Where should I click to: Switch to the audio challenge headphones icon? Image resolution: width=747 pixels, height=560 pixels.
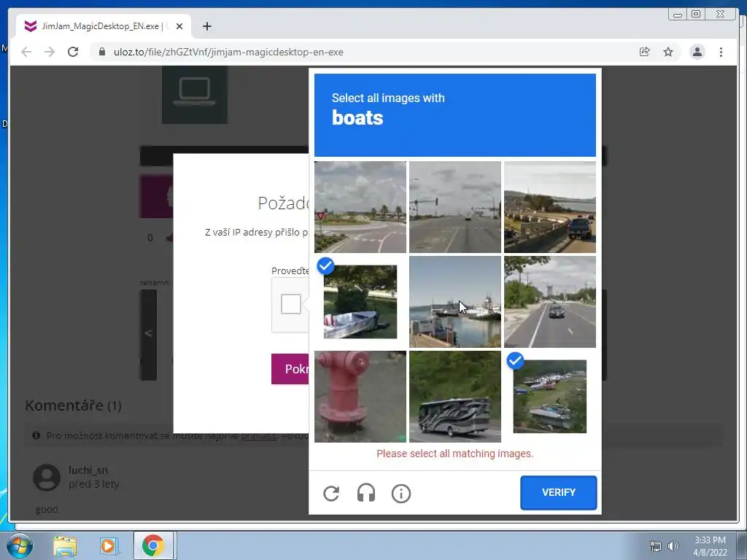coord(366,494)
